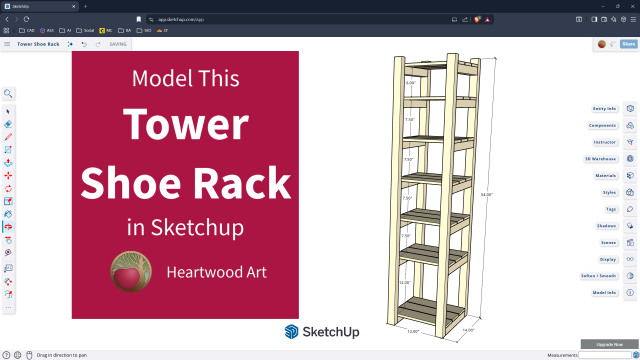
Task: Select the Push/Pull tool
Action: 8,163
